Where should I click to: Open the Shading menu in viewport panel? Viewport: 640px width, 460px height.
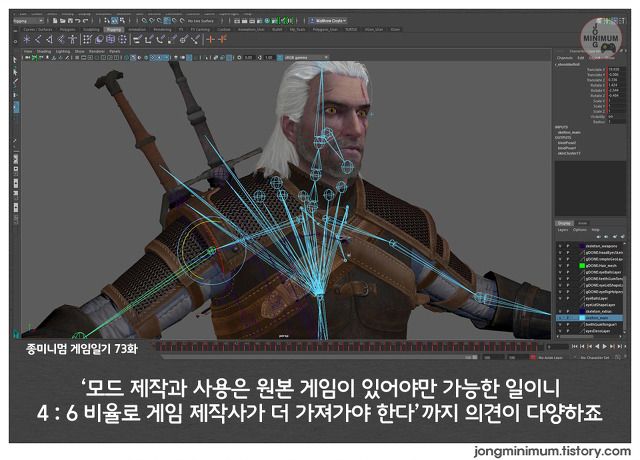44,51
